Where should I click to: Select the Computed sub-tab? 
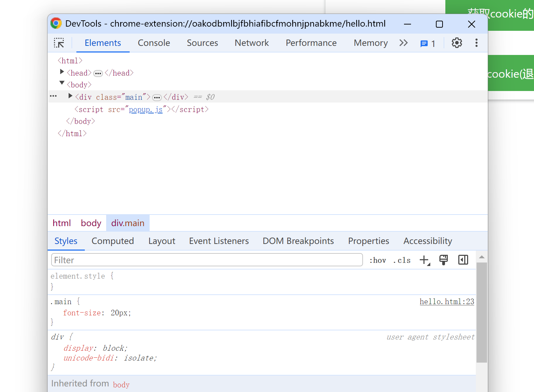tap(113, 241)
